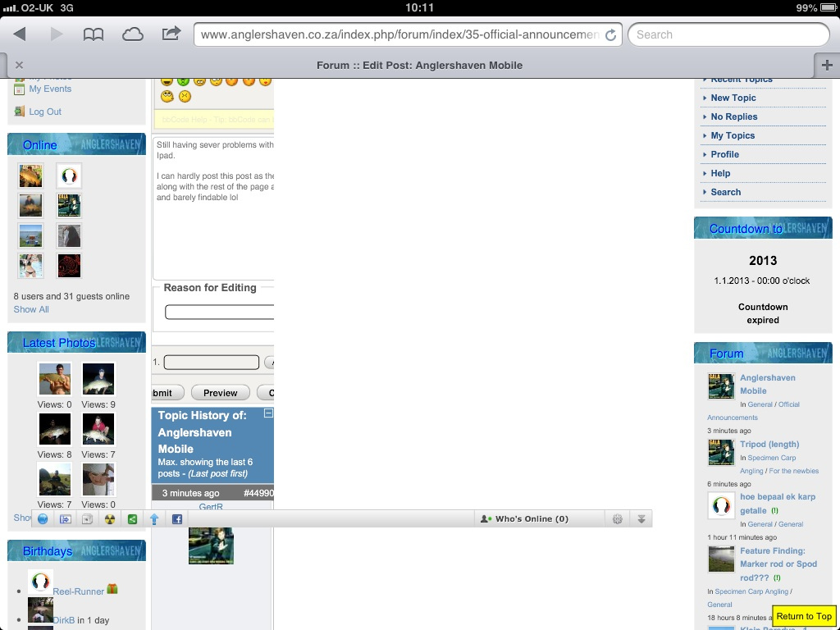
Task: Open hoe bepaal ek karp getalle topic
Action: tap(778, 504)
